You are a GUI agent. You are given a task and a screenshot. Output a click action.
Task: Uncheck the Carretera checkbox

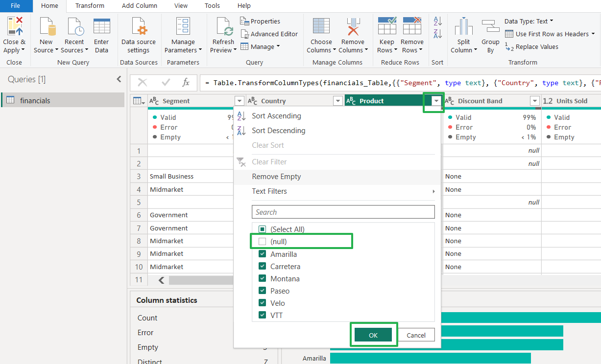263,266
